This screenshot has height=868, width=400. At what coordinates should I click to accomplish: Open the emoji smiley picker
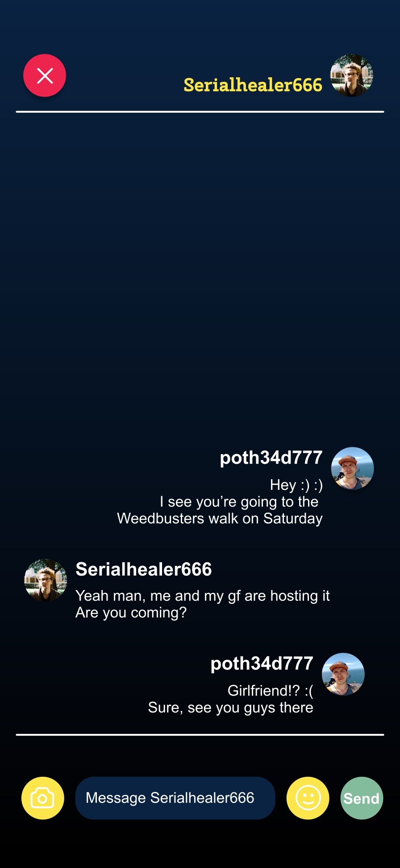coord(308,798)
